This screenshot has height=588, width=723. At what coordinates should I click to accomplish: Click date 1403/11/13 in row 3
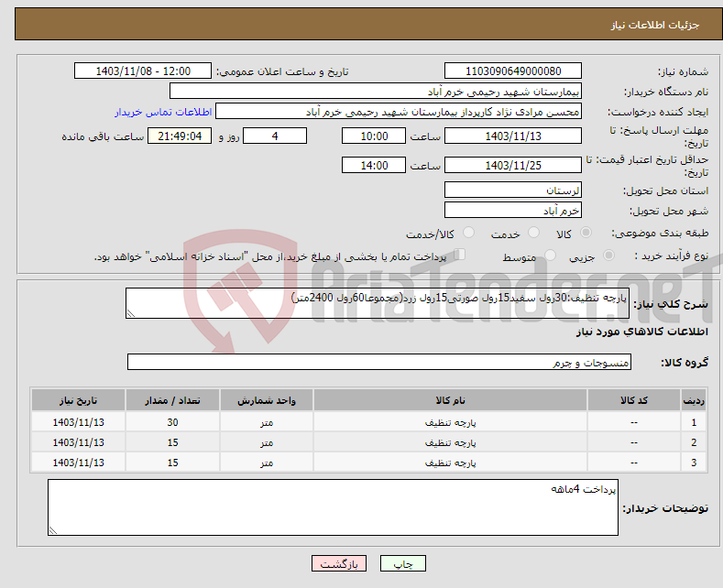(79, 463)
